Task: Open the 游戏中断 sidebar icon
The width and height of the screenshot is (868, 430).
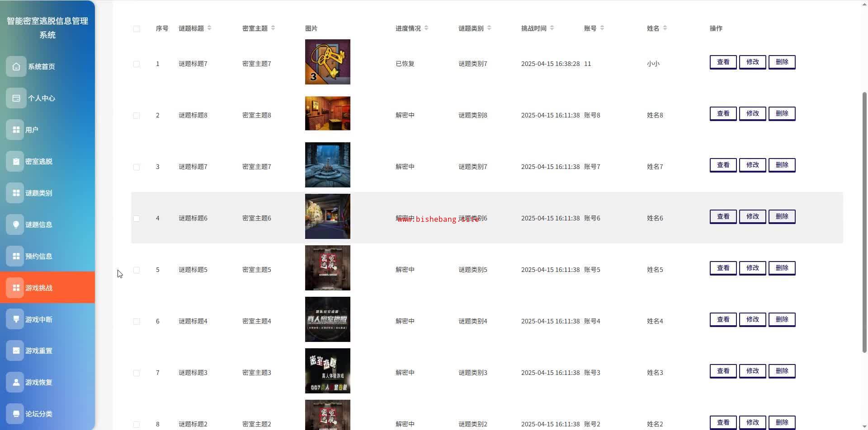Action: (15, 319)
